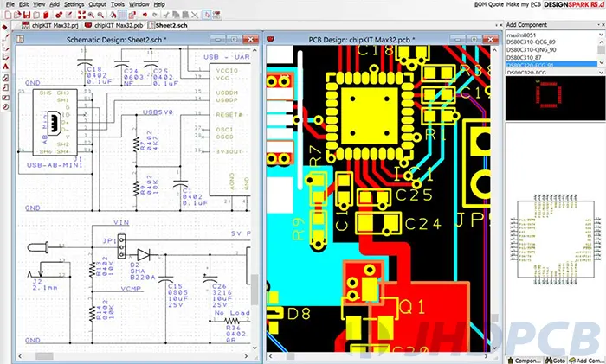Toggle the grid display toolbar button
The image size is (606, 364).
point(123,15)
